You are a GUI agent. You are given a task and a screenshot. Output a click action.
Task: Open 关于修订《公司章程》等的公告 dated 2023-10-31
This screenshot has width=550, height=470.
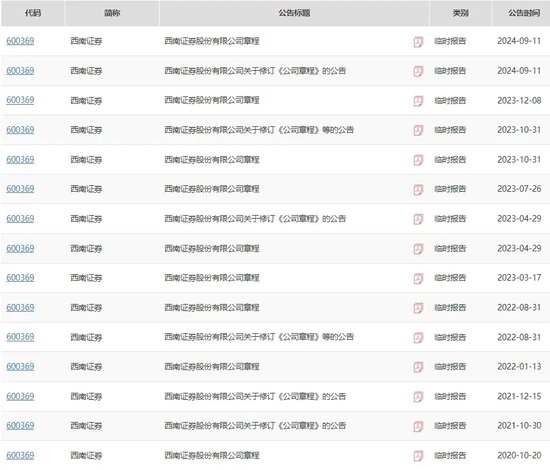coord(259,130)
